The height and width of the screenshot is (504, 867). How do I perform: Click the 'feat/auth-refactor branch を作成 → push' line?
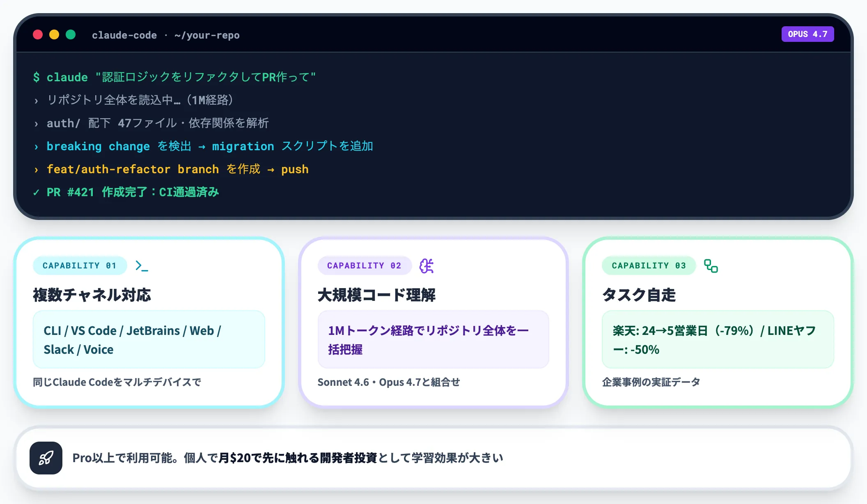point(171,169)
